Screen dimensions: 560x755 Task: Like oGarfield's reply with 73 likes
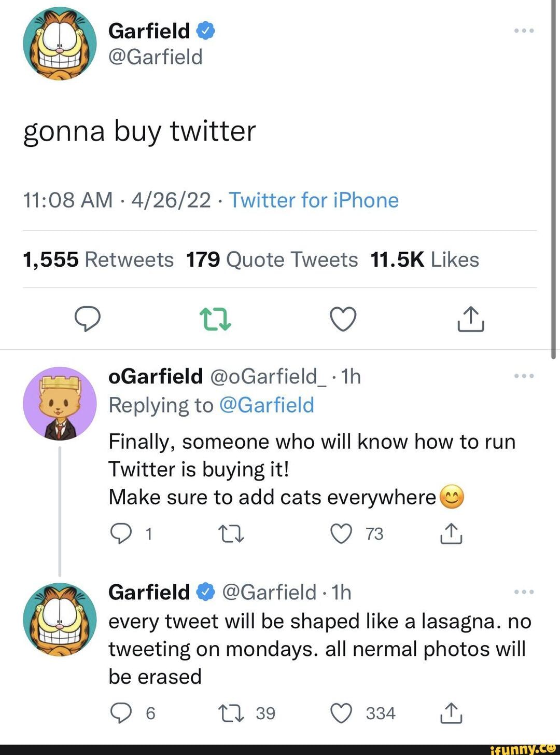(342, 533)
